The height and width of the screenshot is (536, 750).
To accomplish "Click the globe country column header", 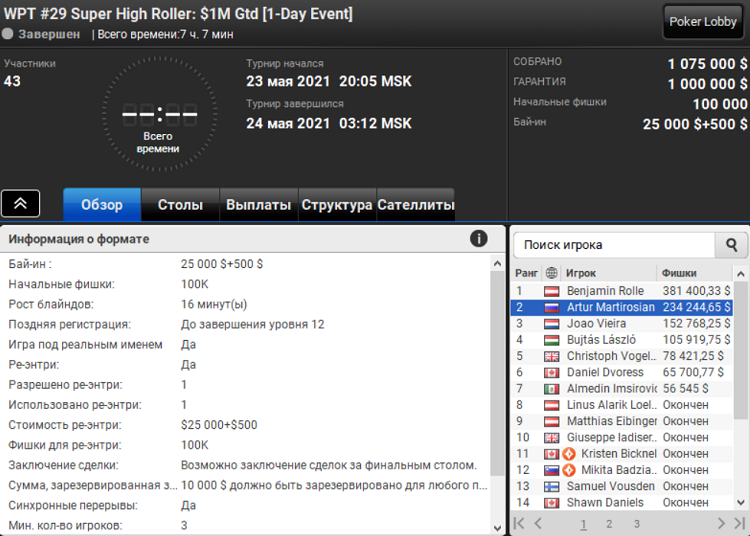I will tap(551, 273).
